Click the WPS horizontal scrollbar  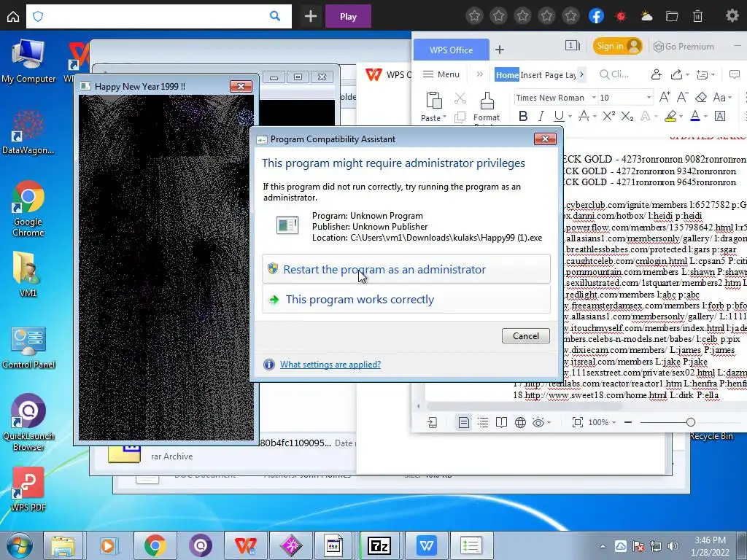pyautogui.click(x=525, y=406)
